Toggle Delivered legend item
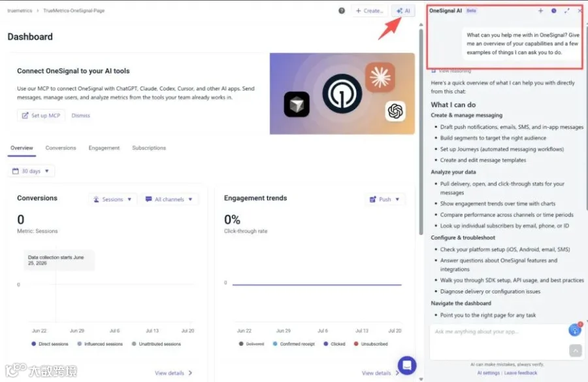This screenshot has height=382, width=588. 252,343
